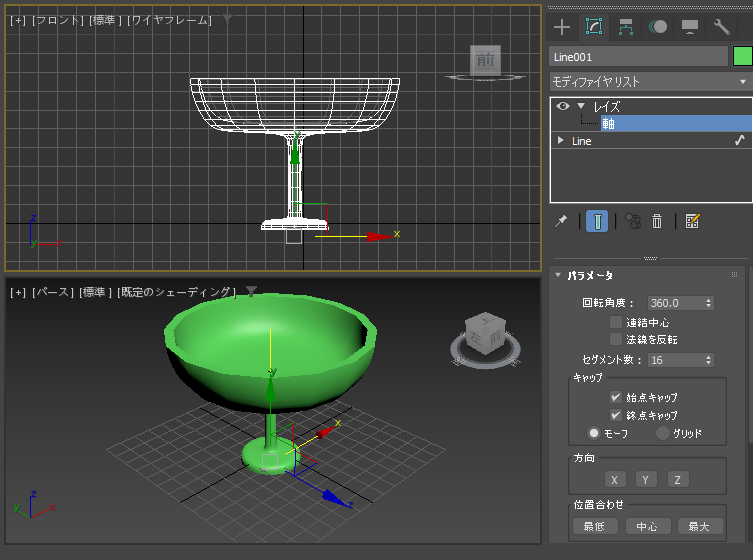
Task: Click the セグメント数 spinner arrows
Action: pyautogui.click(x=708, y=360)
